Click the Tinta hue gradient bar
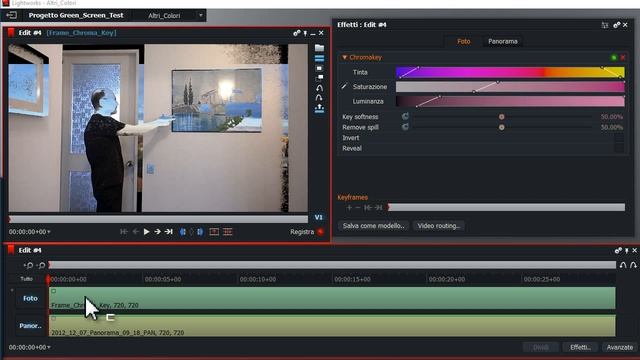Viewport: 640px width, 360px height. pyautogui.click(x=510, y=72)
